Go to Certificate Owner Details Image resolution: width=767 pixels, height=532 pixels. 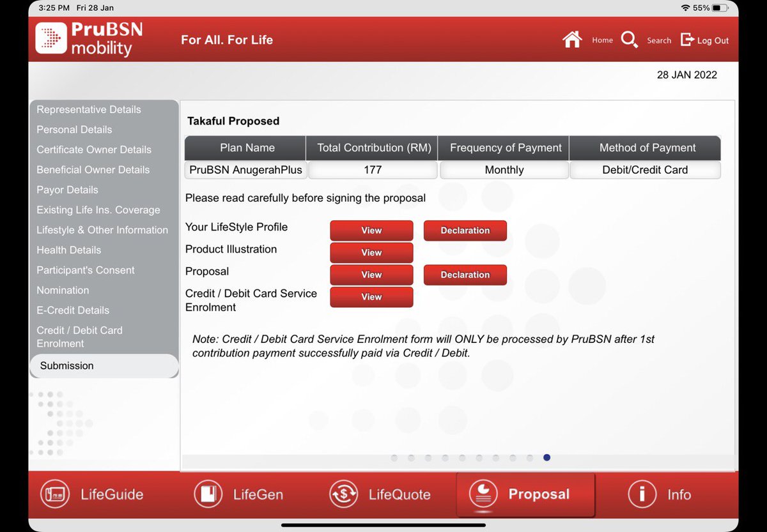(94, 149)
